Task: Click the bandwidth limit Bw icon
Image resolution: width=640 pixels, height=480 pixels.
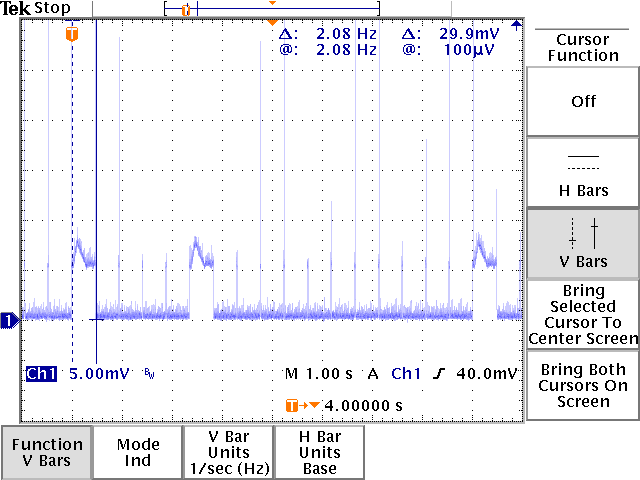Action: point(149,374)
